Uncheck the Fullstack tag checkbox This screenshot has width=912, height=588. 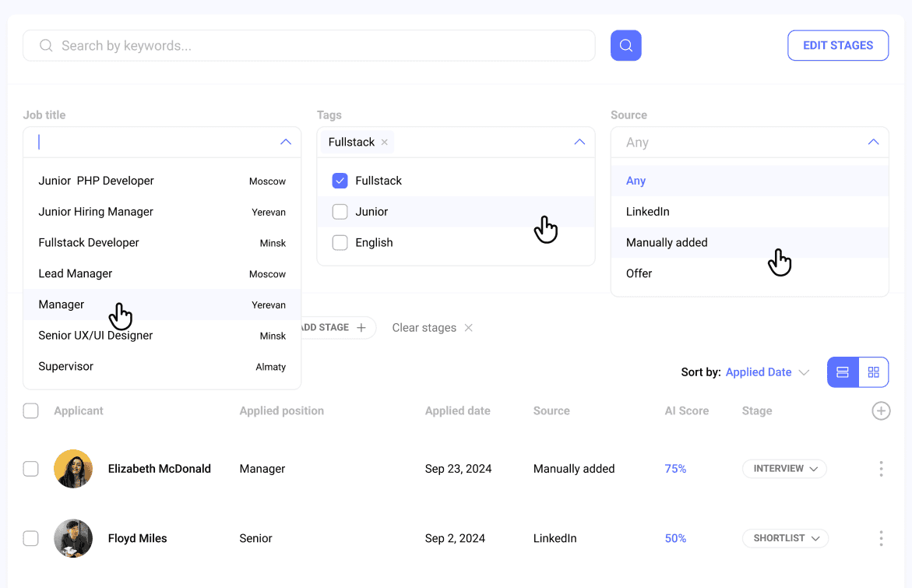[340, 180]
